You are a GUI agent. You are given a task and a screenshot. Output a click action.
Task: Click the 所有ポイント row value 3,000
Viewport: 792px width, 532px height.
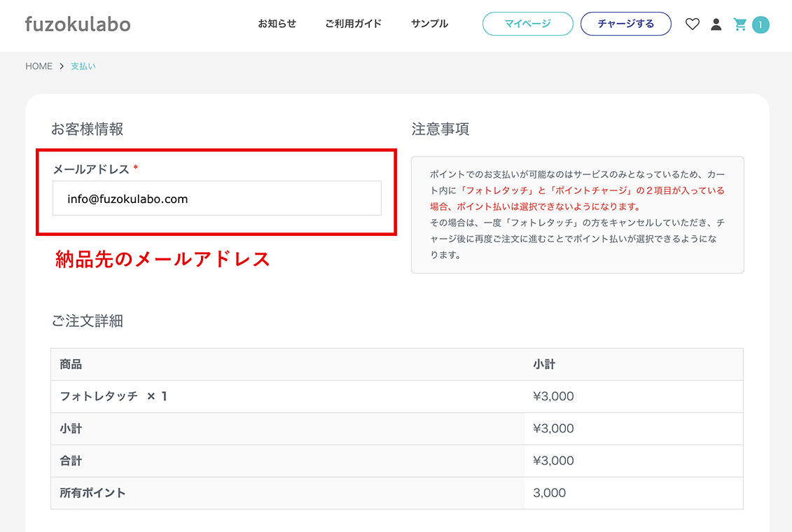549,493
